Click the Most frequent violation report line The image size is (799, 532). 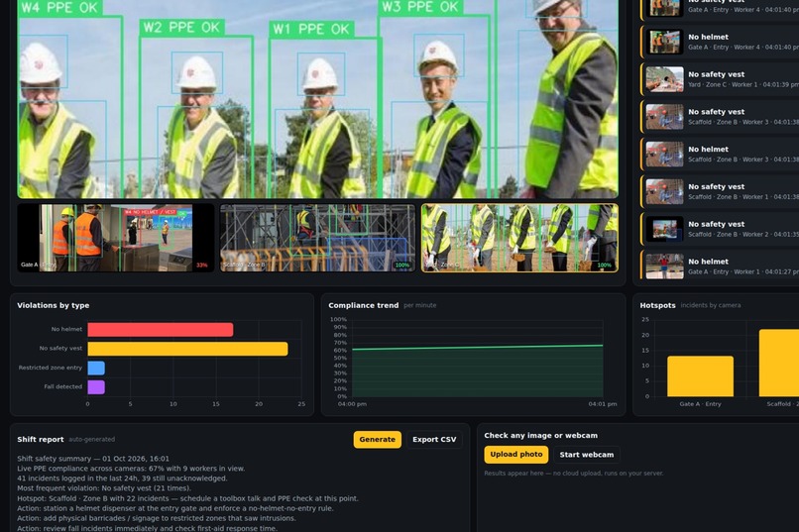[x=104, y=488]
